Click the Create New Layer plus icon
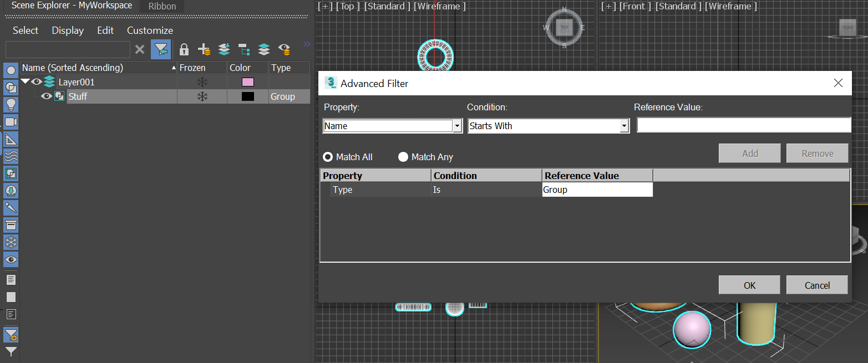This screenshot has width=868, height=363. 204,49
